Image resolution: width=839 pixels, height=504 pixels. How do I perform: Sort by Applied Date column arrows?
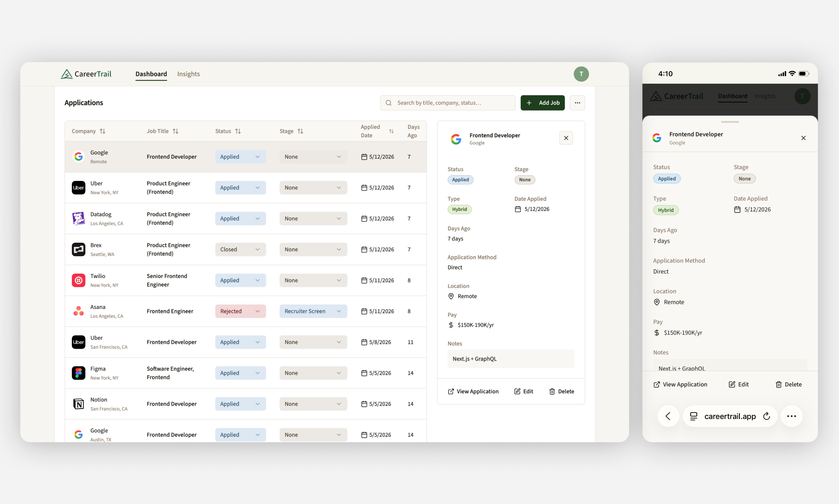click(391, 131)
